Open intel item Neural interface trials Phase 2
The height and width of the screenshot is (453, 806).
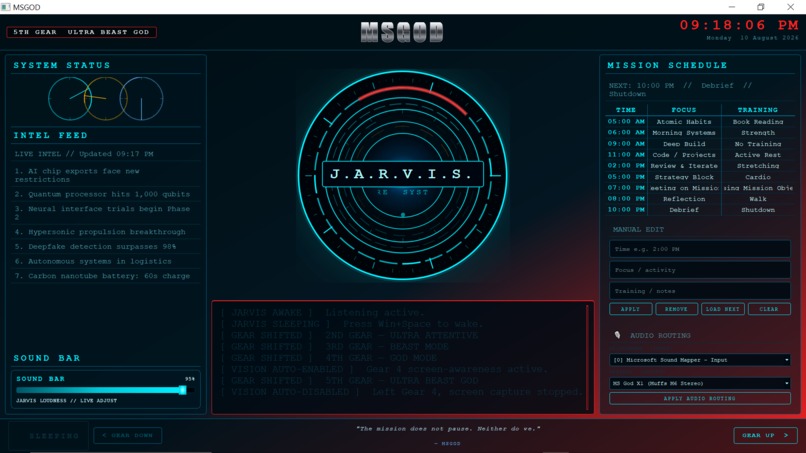[x=106, y=213]
